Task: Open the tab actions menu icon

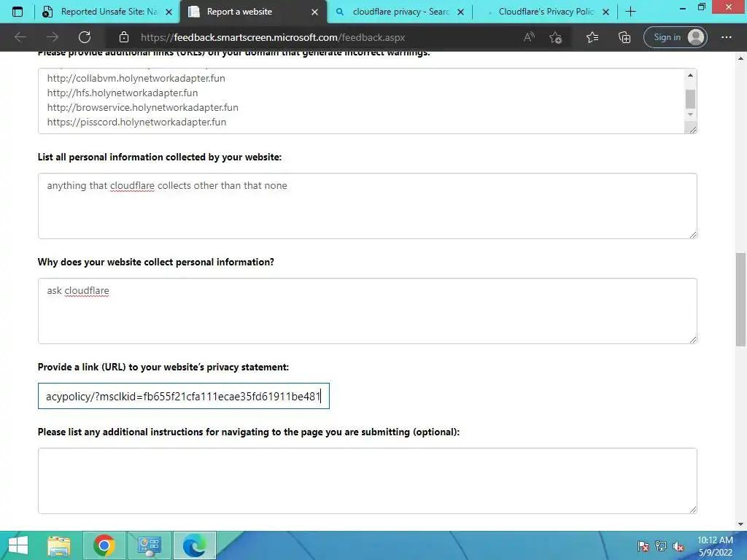Action: (x=18, y=12)
